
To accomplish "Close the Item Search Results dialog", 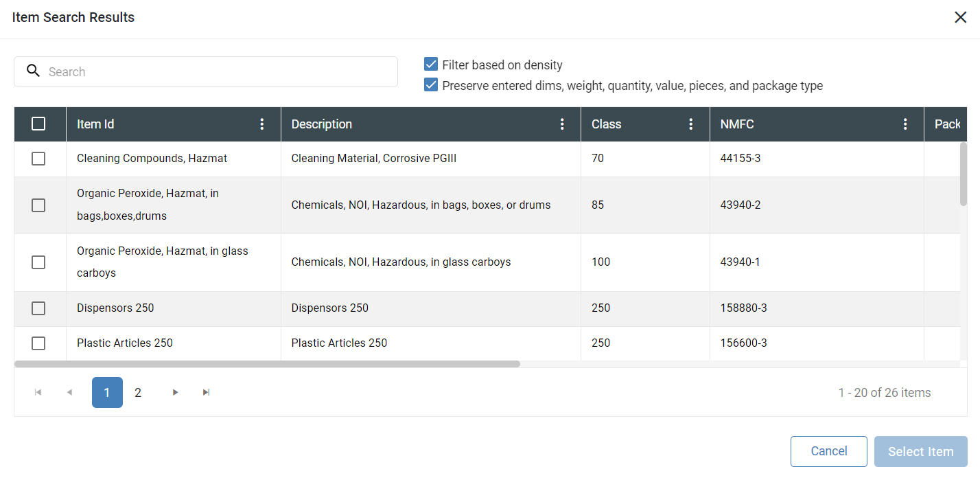I will [x=960, y=18].
